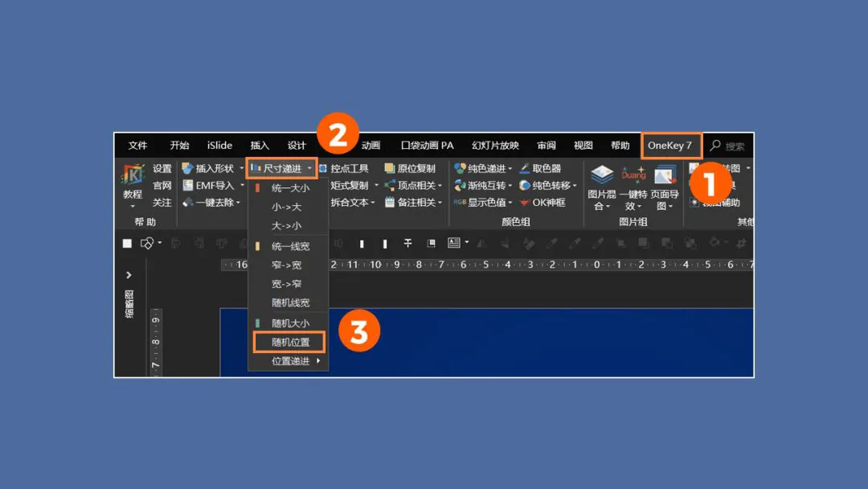
Task: Expand the 插入形状 dropdown arrow
Action: point(241,168)
